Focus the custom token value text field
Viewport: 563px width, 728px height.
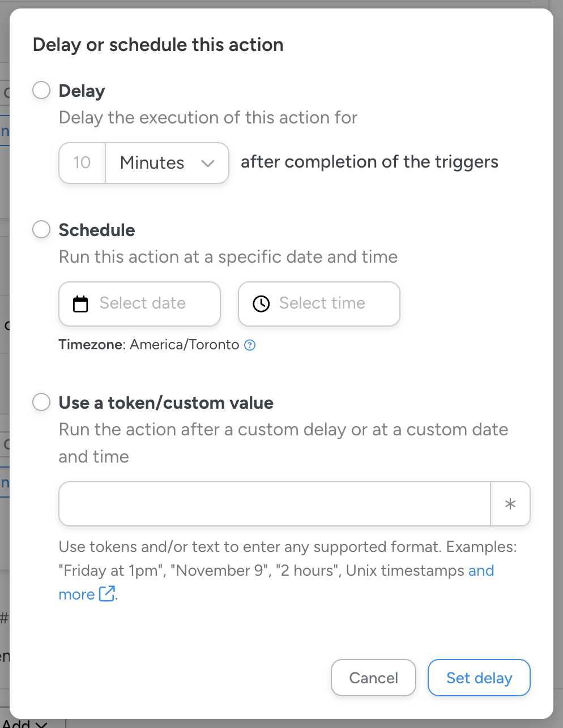[x=275, y=504]
